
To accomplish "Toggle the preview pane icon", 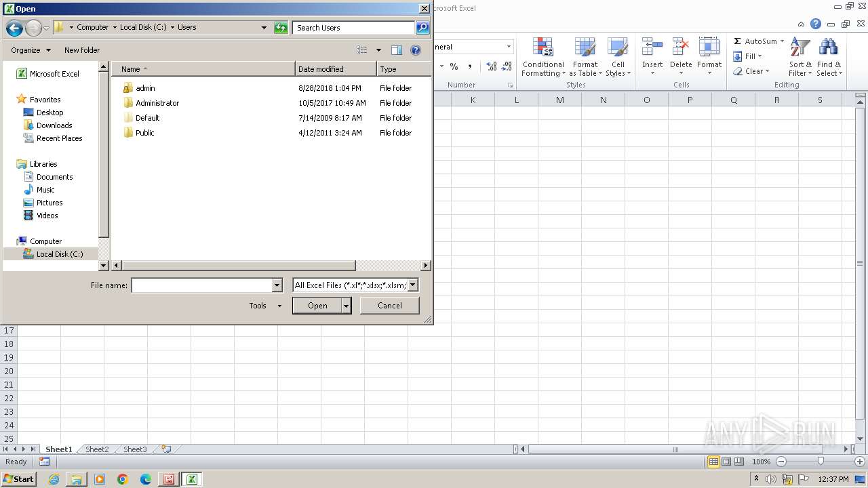I will click(397, 50).
